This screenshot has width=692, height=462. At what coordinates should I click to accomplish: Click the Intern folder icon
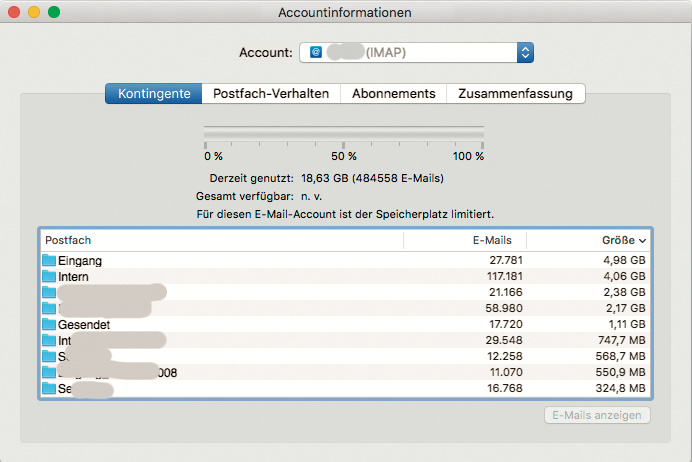click(49, 277)
